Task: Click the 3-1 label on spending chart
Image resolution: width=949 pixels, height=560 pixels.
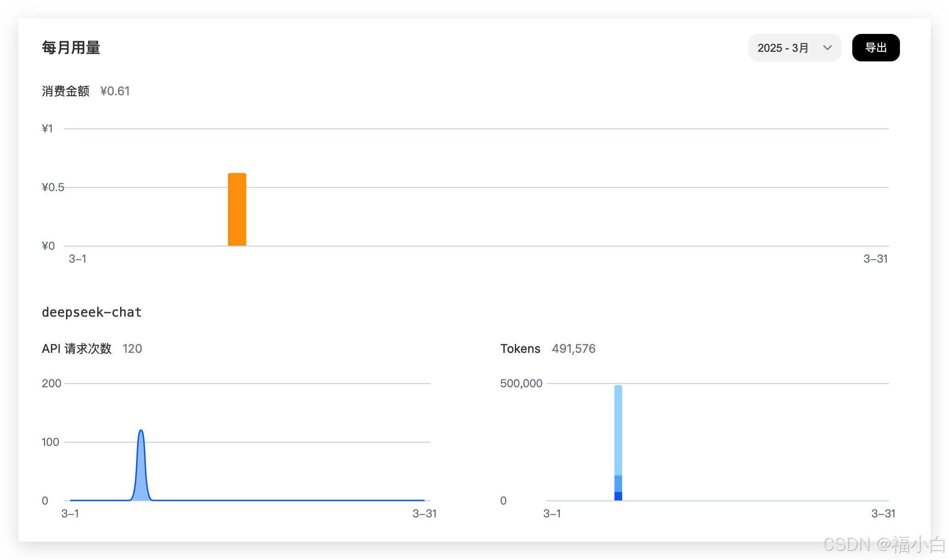Action: [x=77, y=259]
